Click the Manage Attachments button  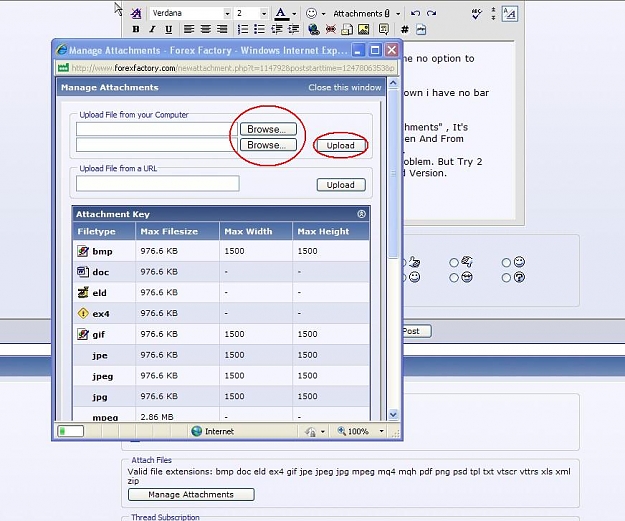point(191,494)
